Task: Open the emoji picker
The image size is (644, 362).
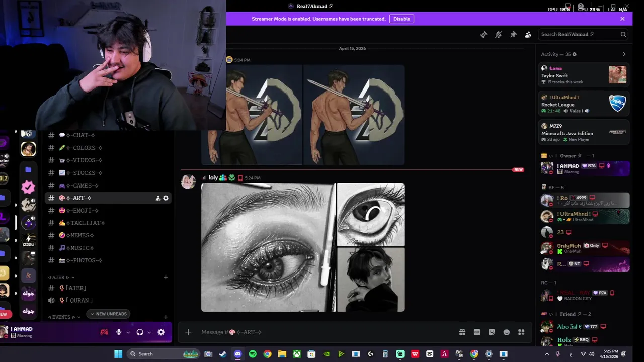Action: (507, 332)
